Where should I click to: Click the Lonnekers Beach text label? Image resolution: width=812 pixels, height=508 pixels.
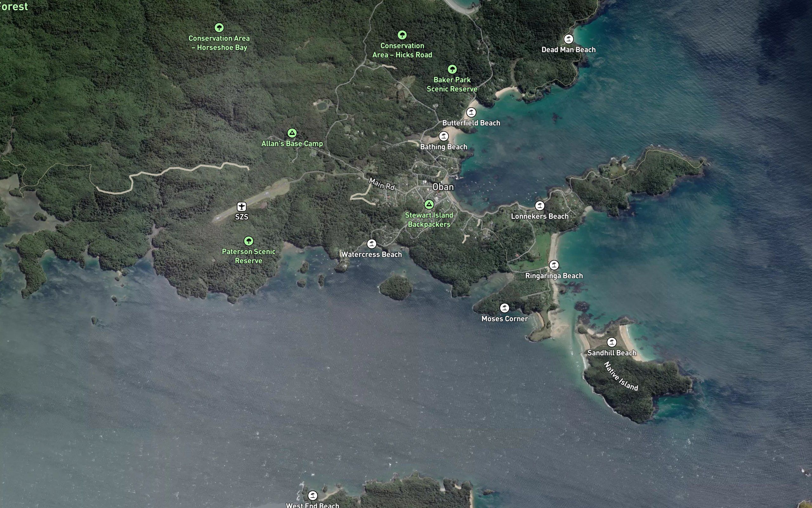pos(540,216)
